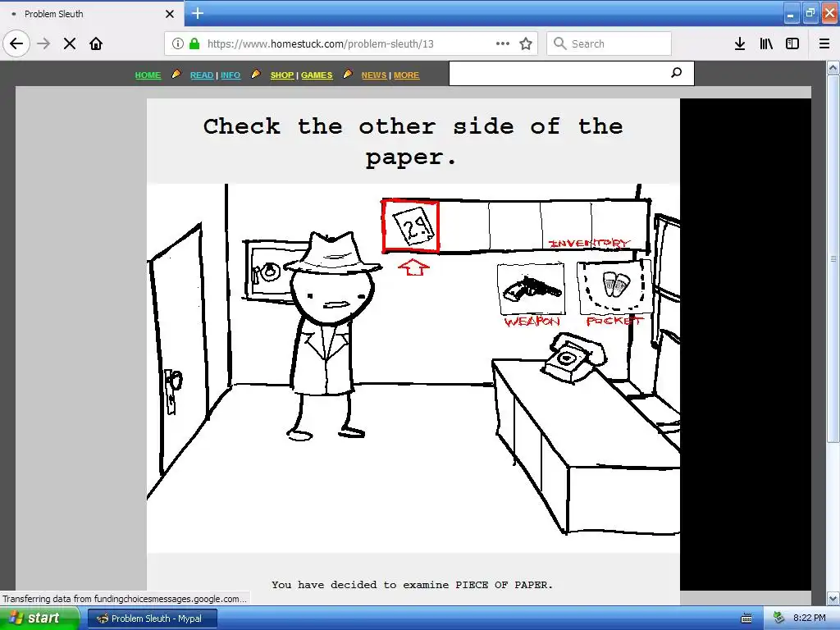Click the page scrollbar down arrow
840x630 pixels.
coord(833,598)
